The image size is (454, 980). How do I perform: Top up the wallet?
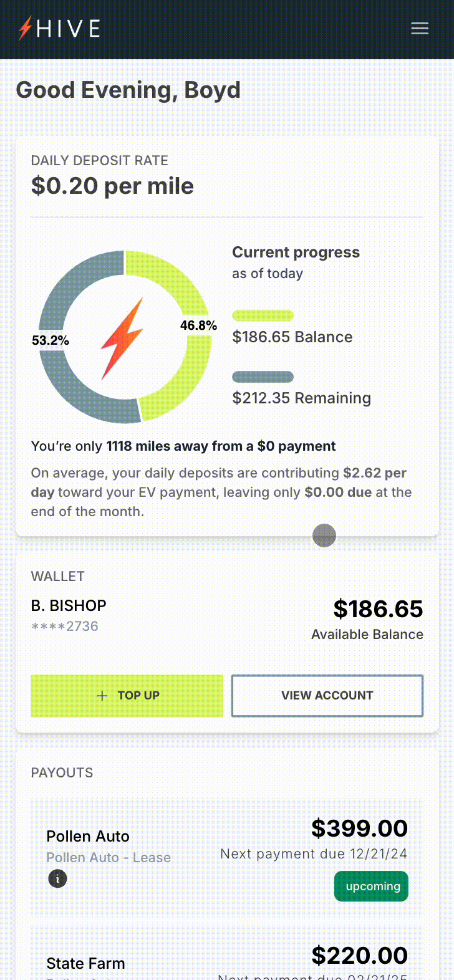click(127, 696)
